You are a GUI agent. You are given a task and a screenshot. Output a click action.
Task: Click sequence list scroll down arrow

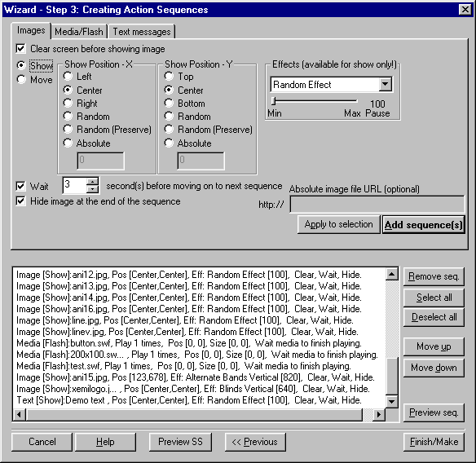pos(391,402)
